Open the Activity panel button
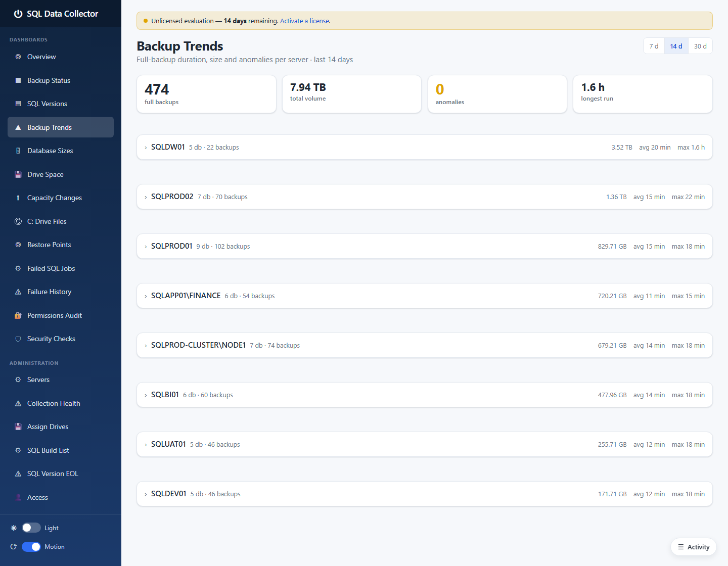The image size is (728, 566). pyautogui.click(x=694, y=547)
